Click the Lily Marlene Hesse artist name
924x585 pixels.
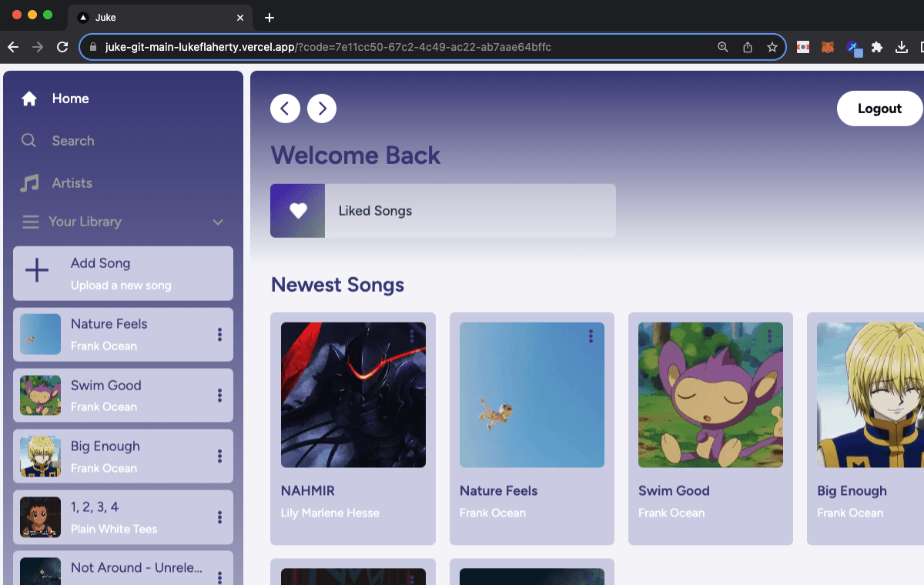click(x=330, y=513)
